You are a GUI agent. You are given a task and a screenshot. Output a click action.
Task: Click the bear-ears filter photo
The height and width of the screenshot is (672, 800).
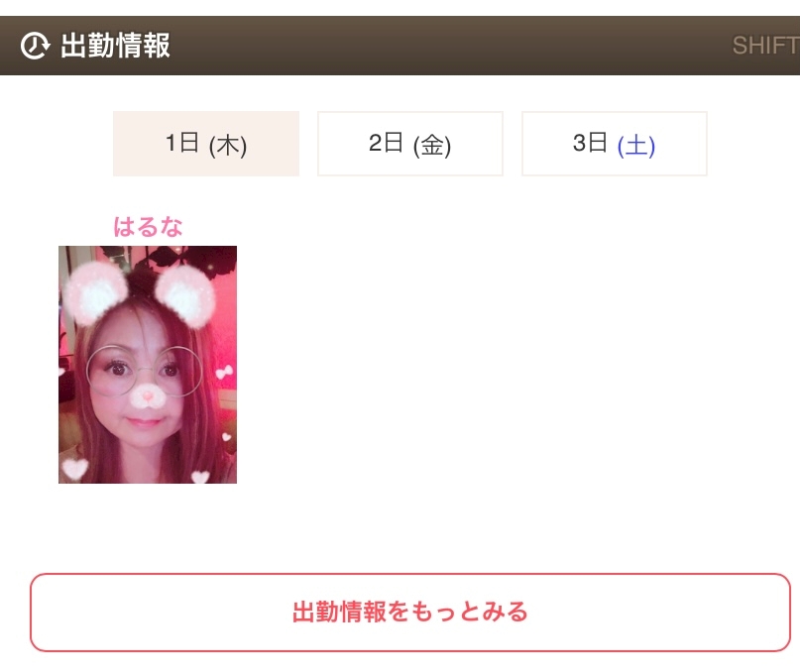point(148,365)
